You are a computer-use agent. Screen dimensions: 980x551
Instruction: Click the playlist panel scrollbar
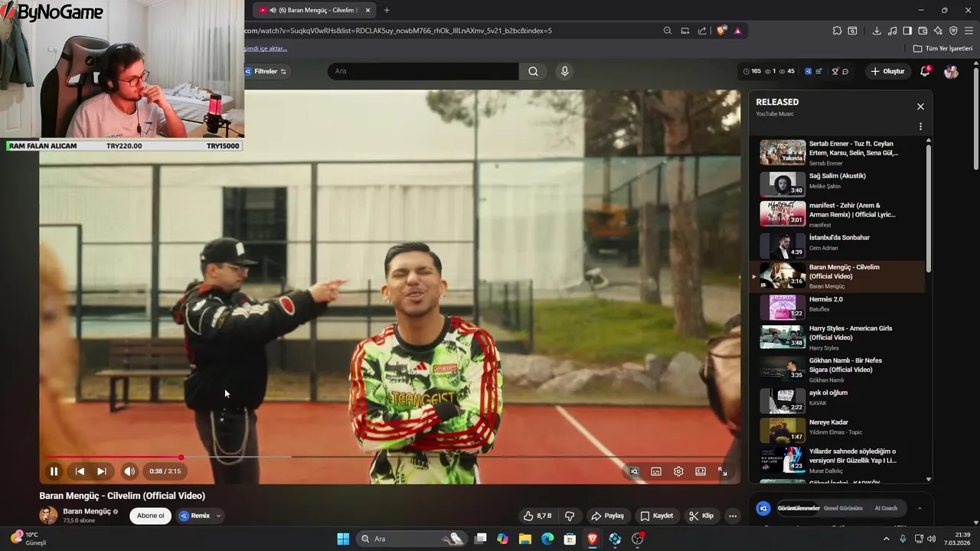coord(929,207)
